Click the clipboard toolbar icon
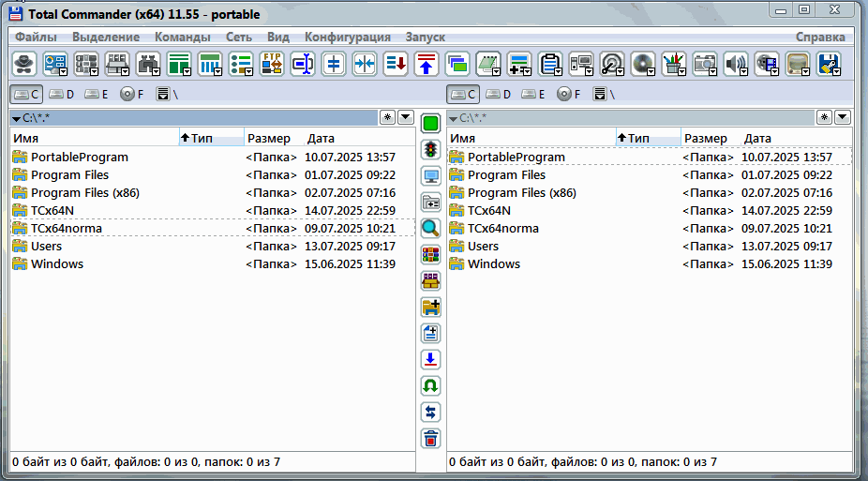This screenshot has width=868, height=481. (x=550, y=64)
